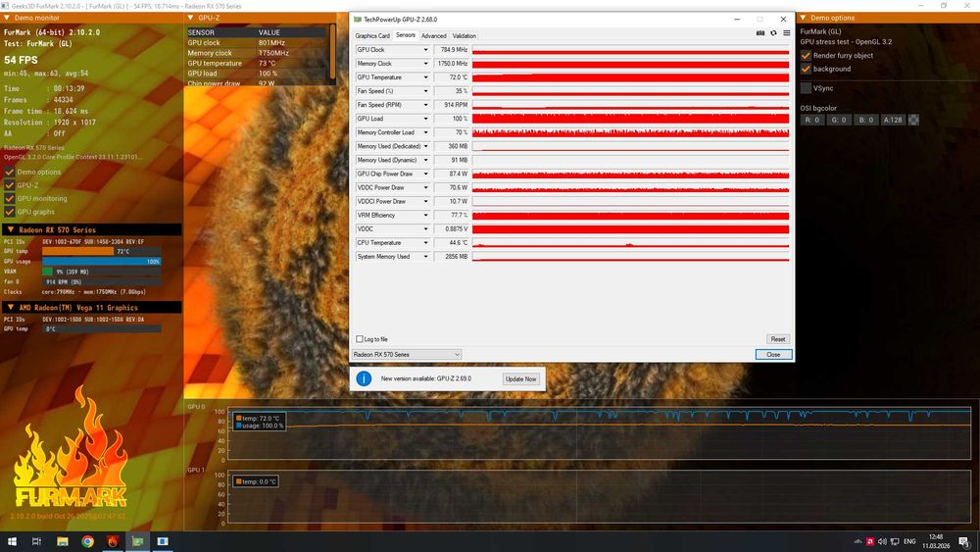
Task: Select the Sensors tab
Action: pos(406,35)
